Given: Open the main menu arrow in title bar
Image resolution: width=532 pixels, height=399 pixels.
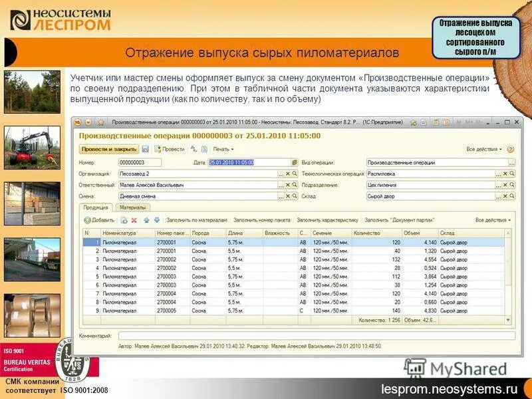Looking at the screenshot, I should [88, 122].
